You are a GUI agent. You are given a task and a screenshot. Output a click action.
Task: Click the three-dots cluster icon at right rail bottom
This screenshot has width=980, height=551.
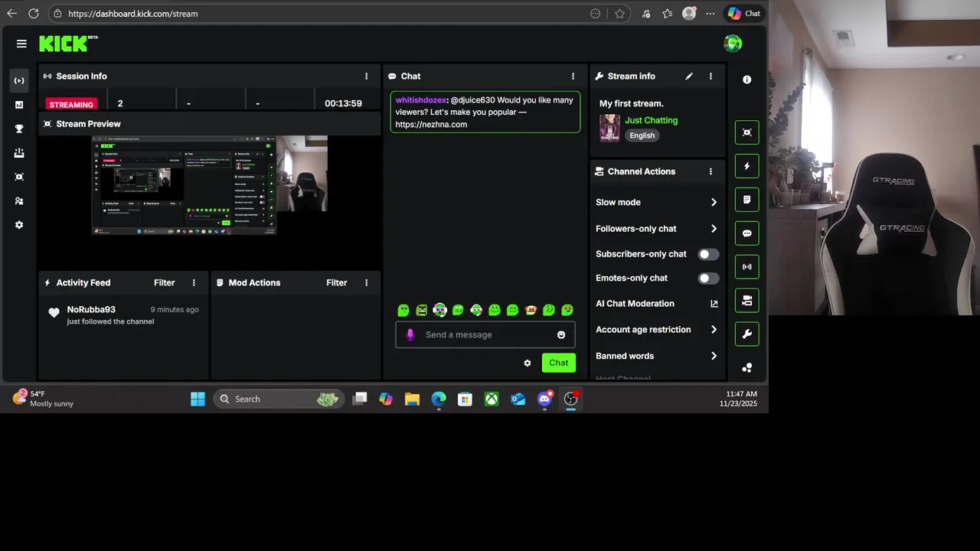(x=747, y=368)
